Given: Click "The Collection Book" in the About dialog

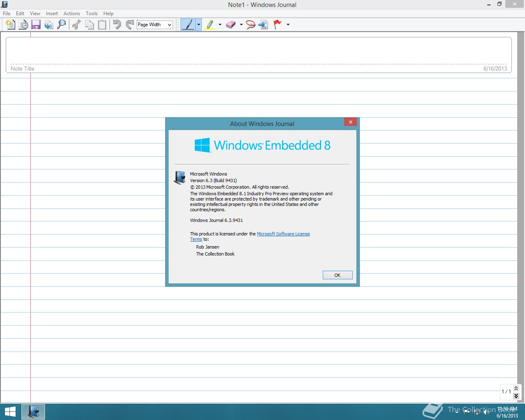Looking at the screenshot, I should point(215,254).
